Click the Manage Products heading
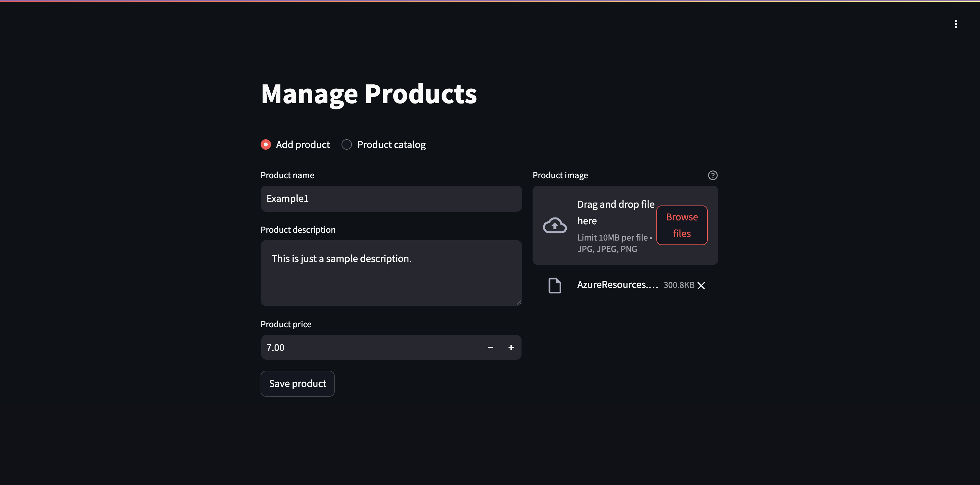980x485 pixels. (368, 94)
